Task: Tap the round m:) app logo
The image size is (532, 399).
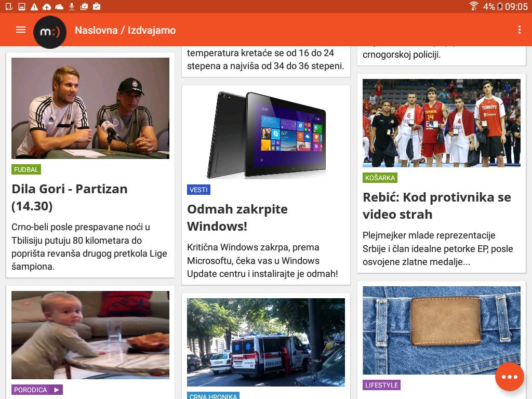Action: (50, 32)
